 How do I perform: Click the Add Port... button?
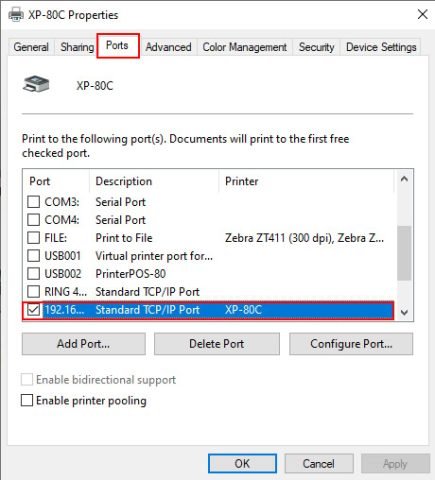pos(84,344)
